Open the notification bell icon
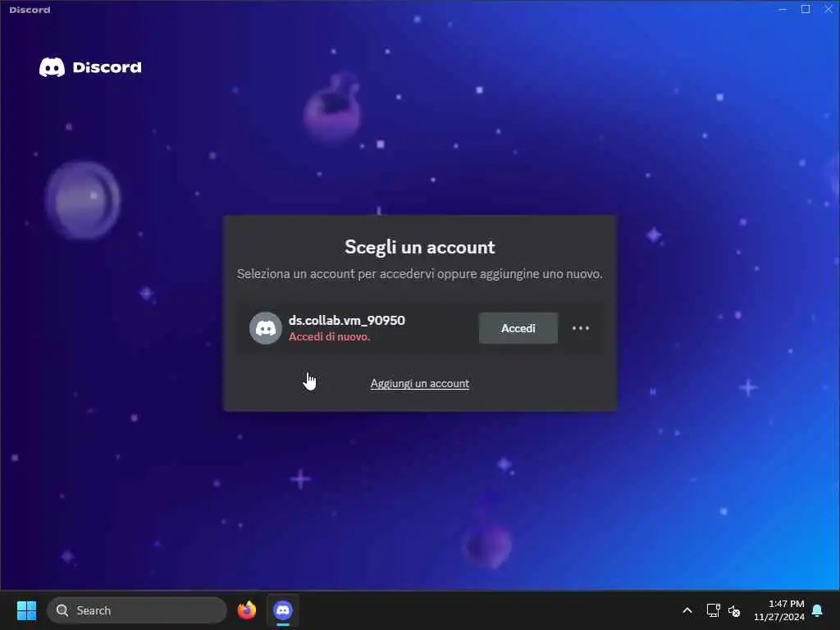This screenshot has width=840, height=630. point(818,610)
